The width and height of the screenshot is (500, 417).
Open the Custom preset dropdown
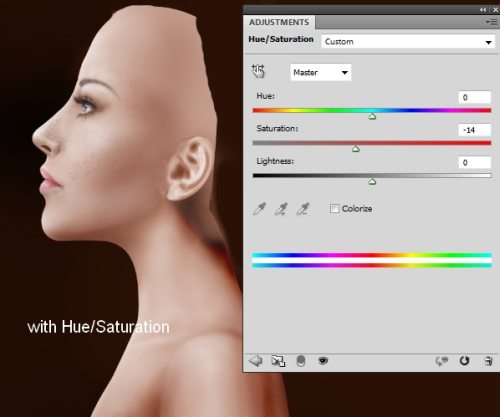[x=408, y=42]
